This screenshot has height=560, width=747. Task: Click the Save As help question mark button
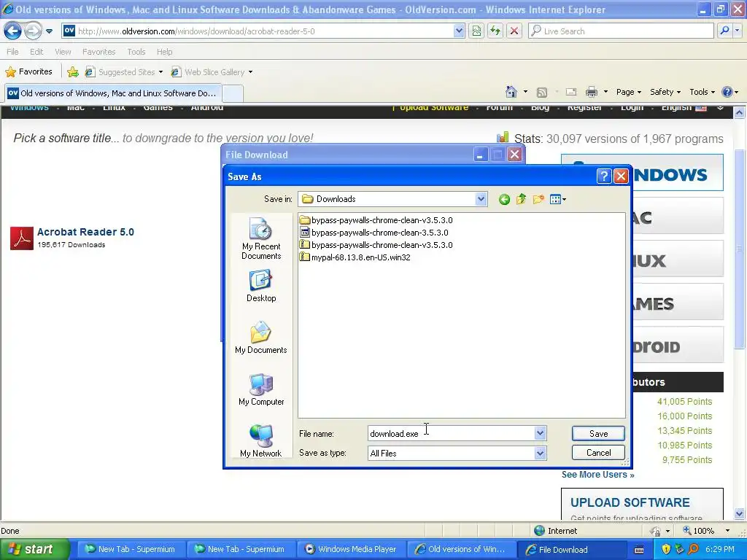603,176
